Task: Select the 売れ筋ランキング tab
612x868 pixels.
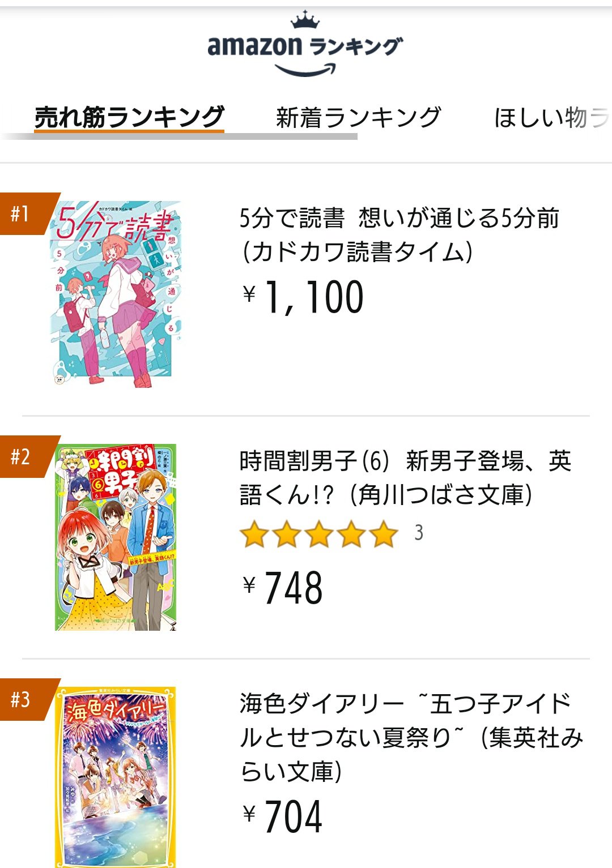Action: [x=129, y=117]
